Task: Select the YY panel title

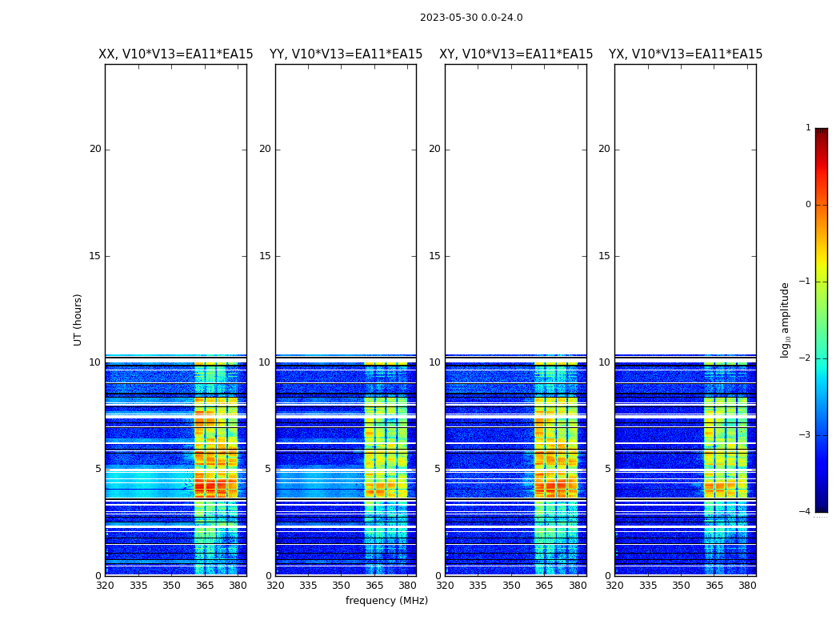Action: click(x=346, y=54)
